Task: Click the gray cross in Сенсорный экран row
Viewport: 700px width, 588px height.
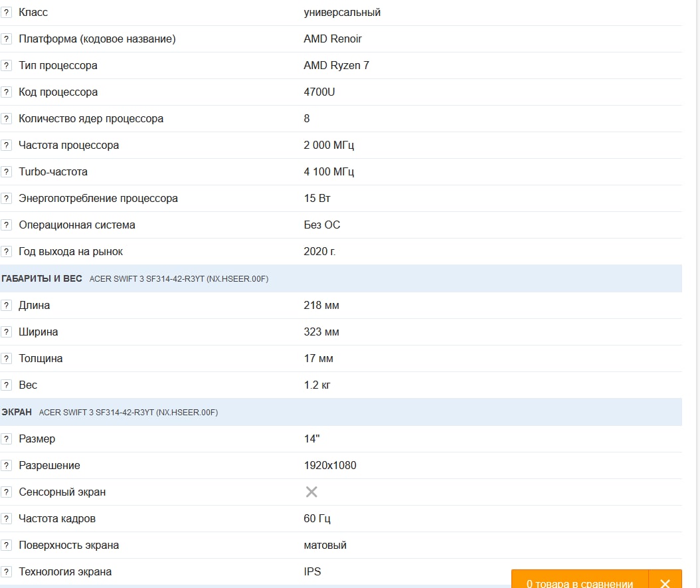Action: point(311,492)
